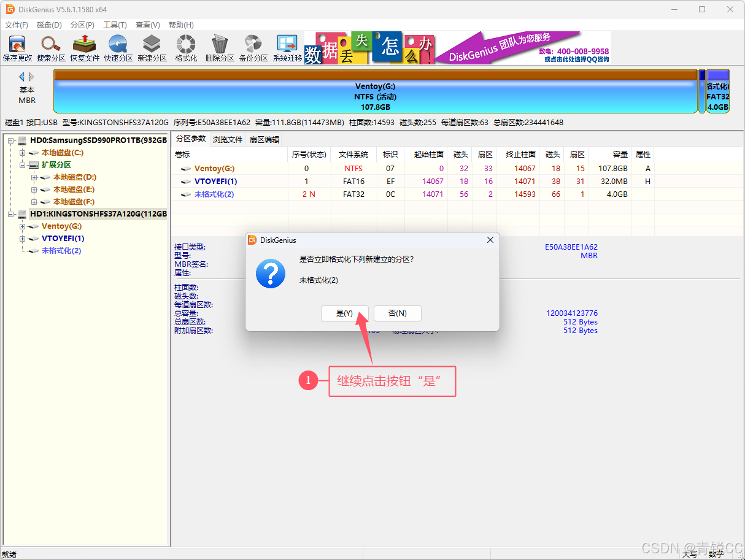
Task: Click the 新建分区 toolbar icon
Action: pyautogui.click(x=152, y=48)
